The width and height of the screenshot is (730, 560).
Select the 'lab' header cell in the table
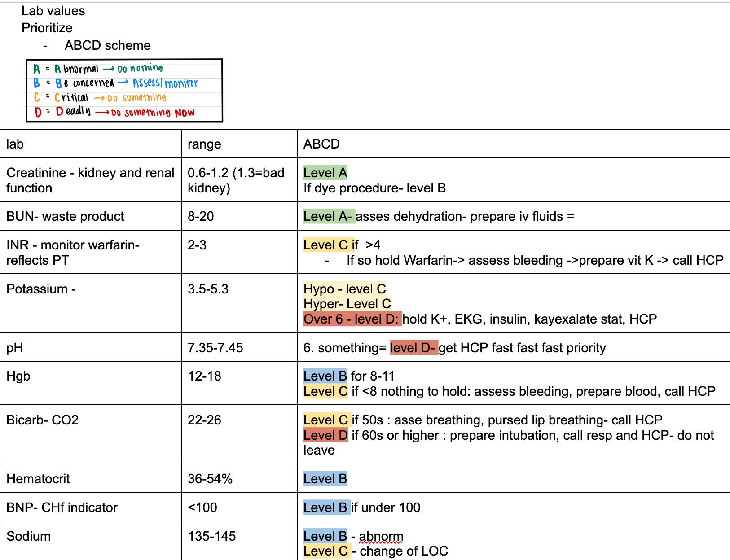pos(13,144)
